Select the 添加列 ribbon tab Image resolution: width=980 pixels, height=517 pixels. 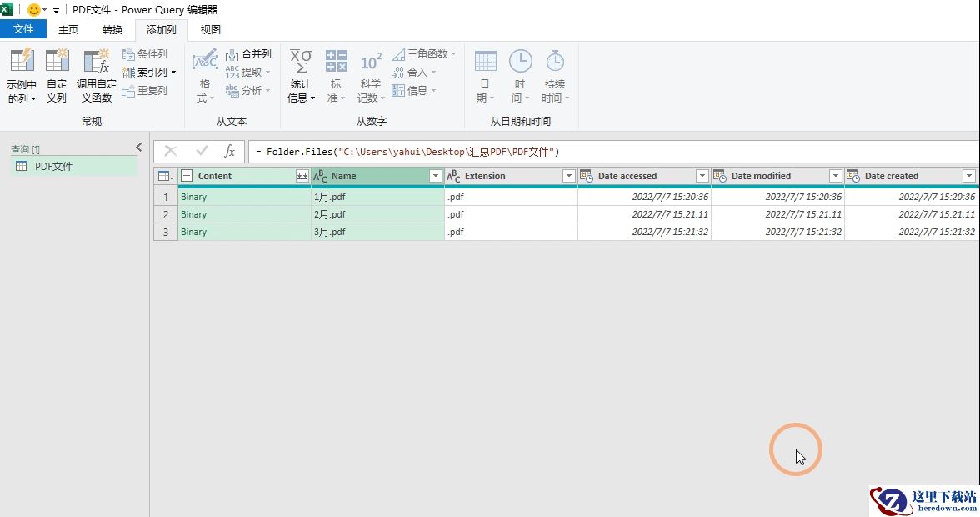[162, 29]
